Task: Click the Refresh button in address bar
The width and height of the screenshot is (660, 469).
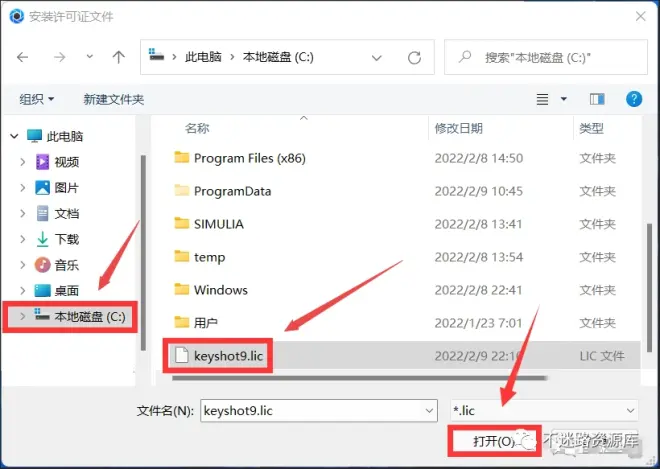Action: pos(414,57)
